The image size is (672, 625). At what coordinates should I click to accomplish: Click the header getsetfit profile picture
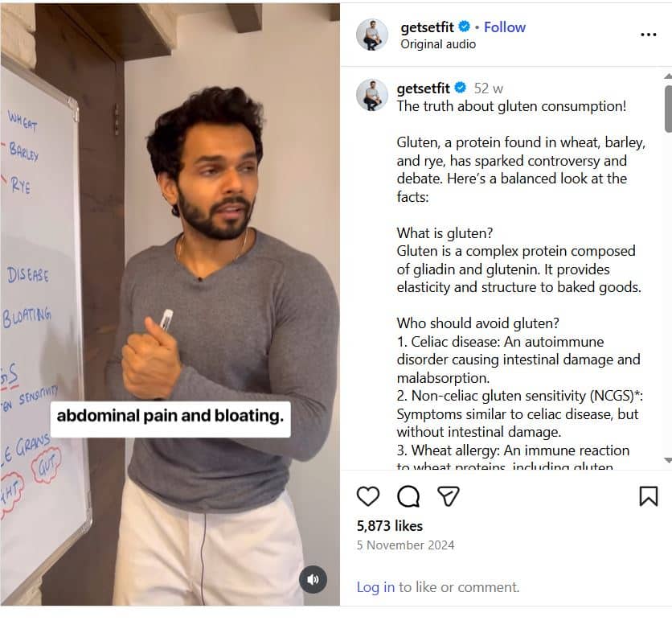(372, 35)
